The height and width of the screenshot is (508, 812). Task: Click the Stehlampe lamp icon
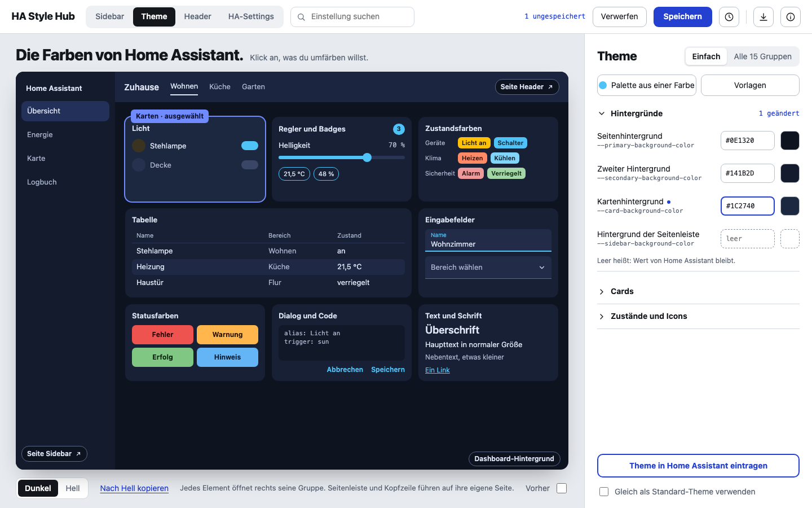point(139,146)
